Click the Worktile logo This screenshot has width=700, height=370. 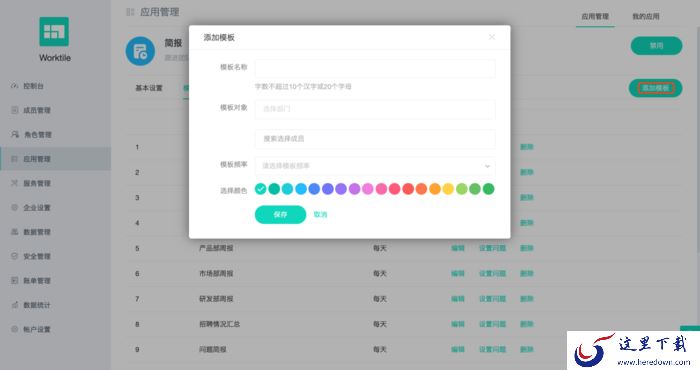pos(54,32)
